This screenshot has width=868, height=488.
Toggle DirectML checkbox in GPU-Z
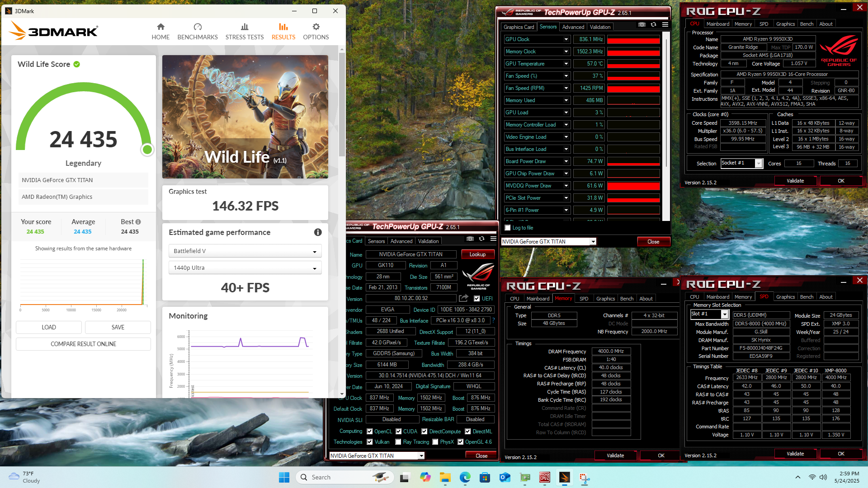pyautogui.click(x=468, y=432)
